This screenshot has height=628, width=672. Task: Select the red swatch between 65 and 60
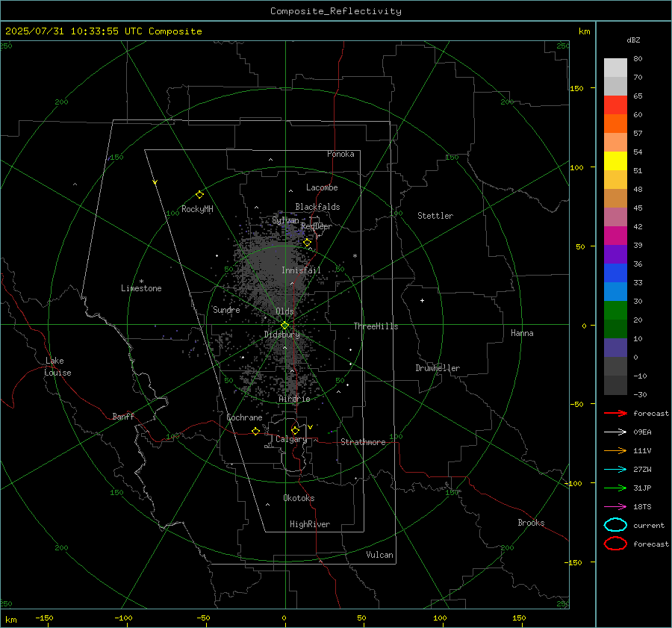point(615,105)
